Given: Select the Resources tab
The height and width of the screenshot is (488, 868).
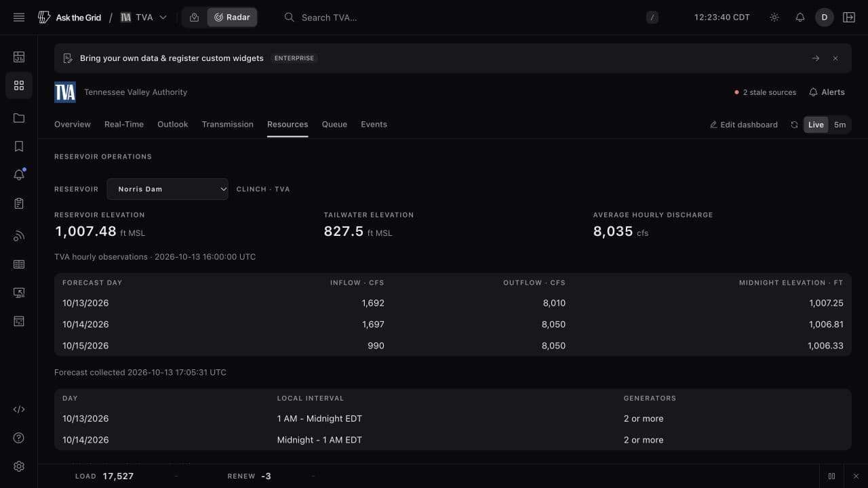Looking at the screenshot, I should [288, 125].
